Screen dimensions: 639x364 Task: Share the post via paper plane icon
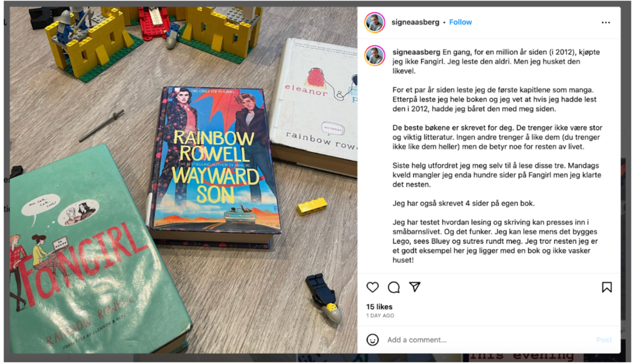(x=415, y=287)
